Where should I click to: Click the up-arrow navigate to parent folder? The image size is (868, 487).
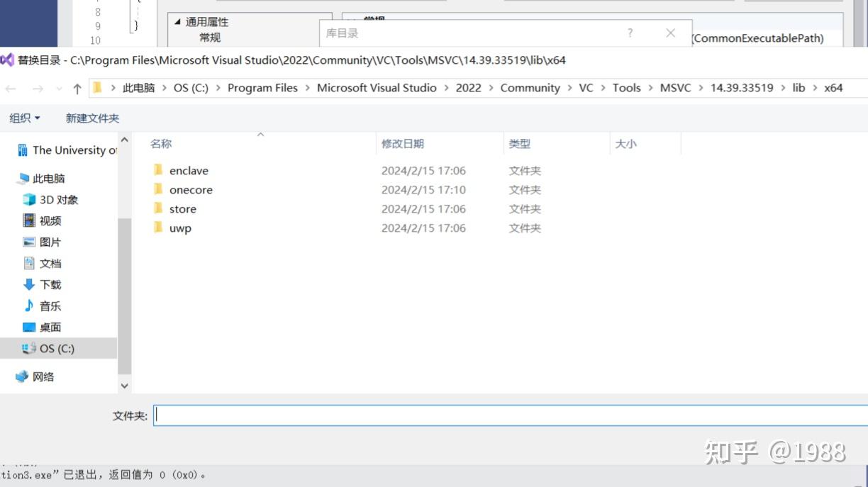pyautogui.click(x=77, y=87)
